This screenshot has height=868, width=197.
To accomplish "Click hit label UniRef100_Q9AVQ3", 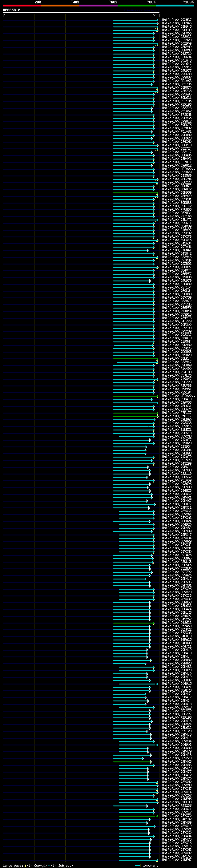I will (x=177, y=403).
